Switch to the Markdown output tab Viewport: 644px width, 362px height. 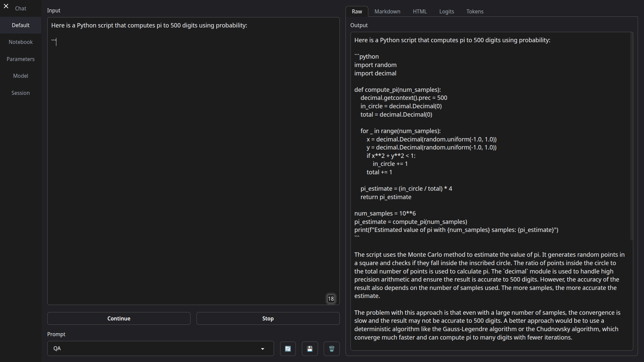387,11
